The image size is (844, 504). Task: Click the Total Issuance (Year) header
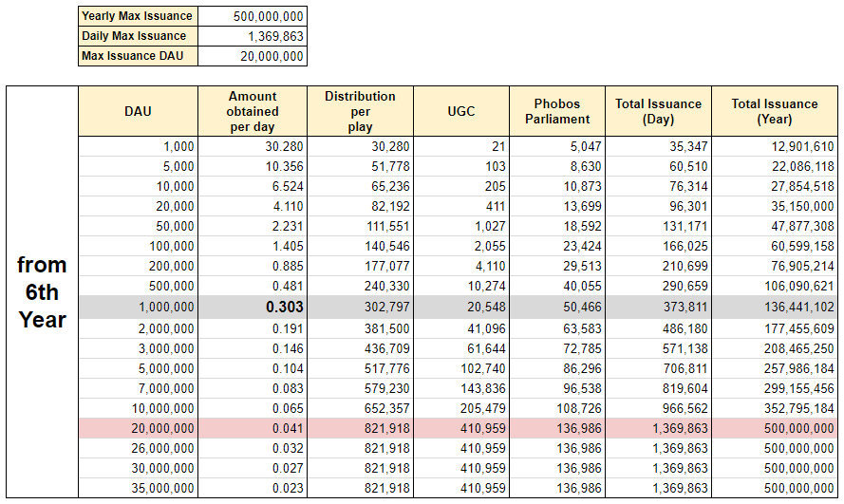coord(775,111)
